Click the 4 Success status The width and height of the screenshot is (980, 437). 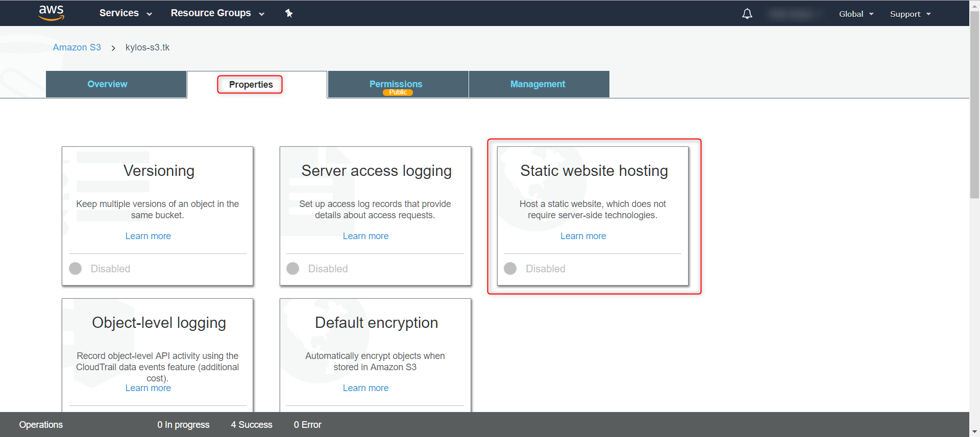point(252,425)
